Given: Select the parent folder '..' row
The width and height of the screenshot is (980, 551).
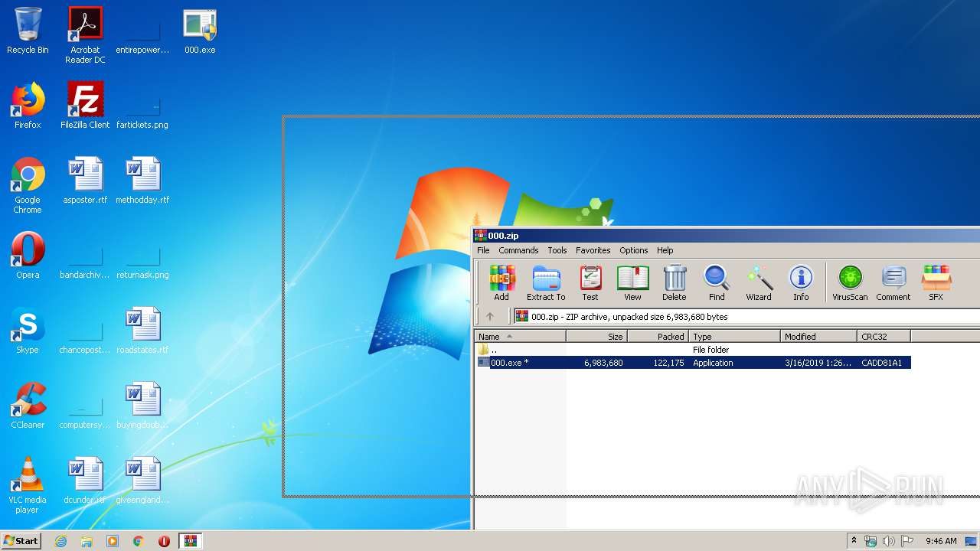Looking at the screenshot, I should click(x=693, y=350).
